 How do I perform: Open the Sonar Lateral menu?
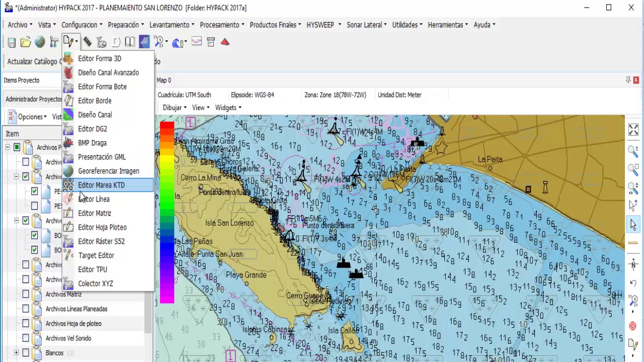coord(367,25)
